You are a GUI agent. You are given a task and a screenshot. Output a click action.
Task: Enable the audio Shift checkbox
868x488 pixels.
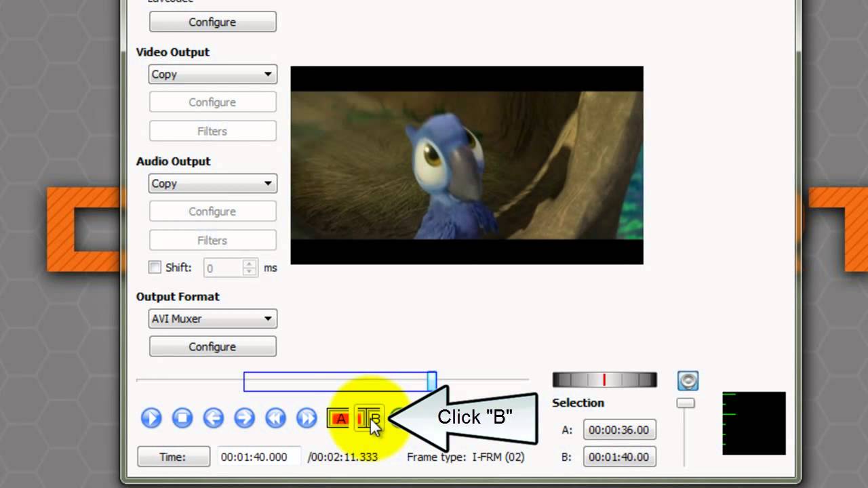[x=155, y=267]
